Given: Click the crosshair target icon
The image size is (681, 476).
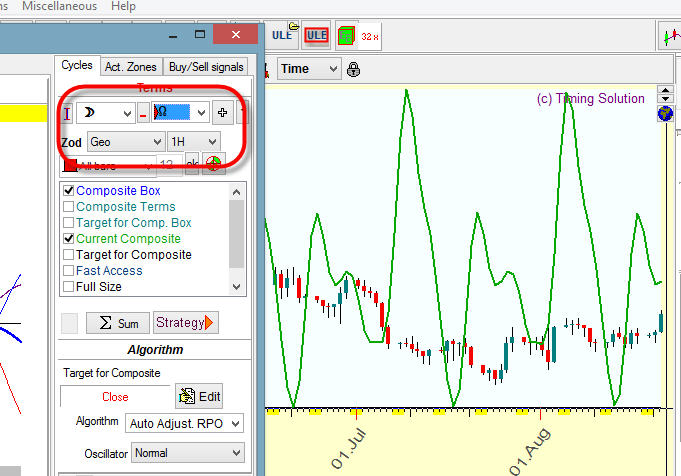Looking at the screenshot, I should point(212,164).
